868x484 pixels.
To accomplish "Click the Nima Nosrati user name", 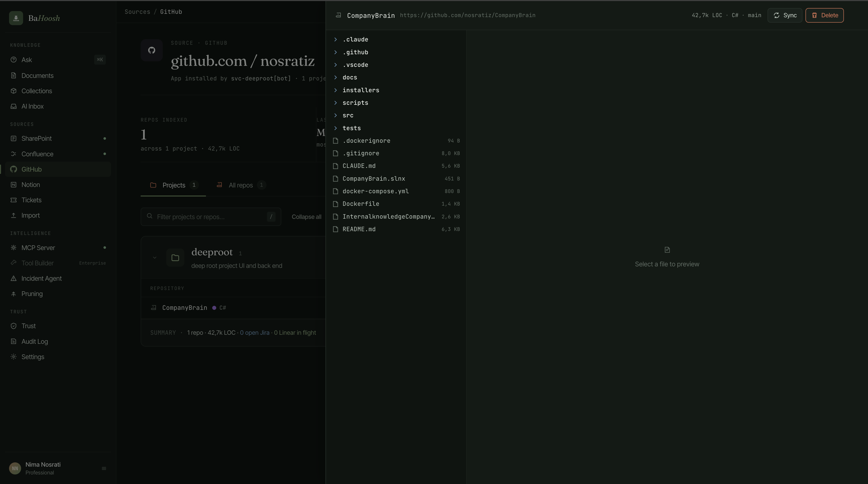I will [43, 464].
